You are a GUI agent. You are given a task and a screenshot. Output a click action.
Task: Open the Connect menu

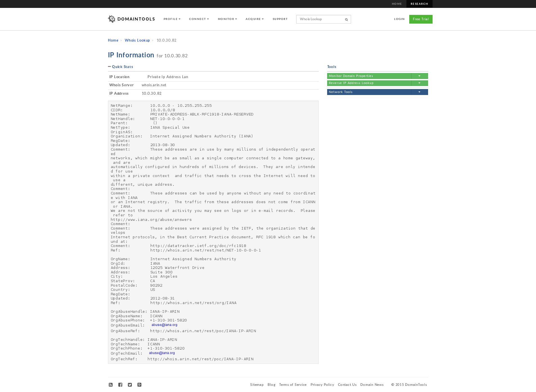pyautogui.click(x=199, y=19)
